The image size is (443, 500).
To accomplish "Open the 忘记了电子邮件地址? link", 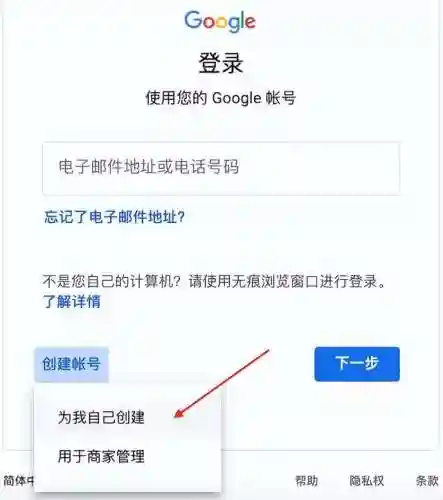I will 114,217.
